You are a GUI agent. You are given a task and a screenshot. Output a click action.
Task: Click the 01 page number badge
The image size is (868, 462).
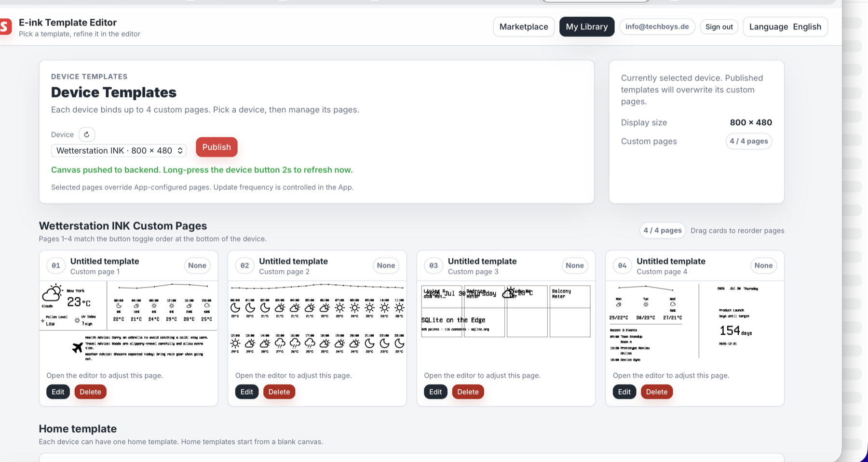pos(56,265)
